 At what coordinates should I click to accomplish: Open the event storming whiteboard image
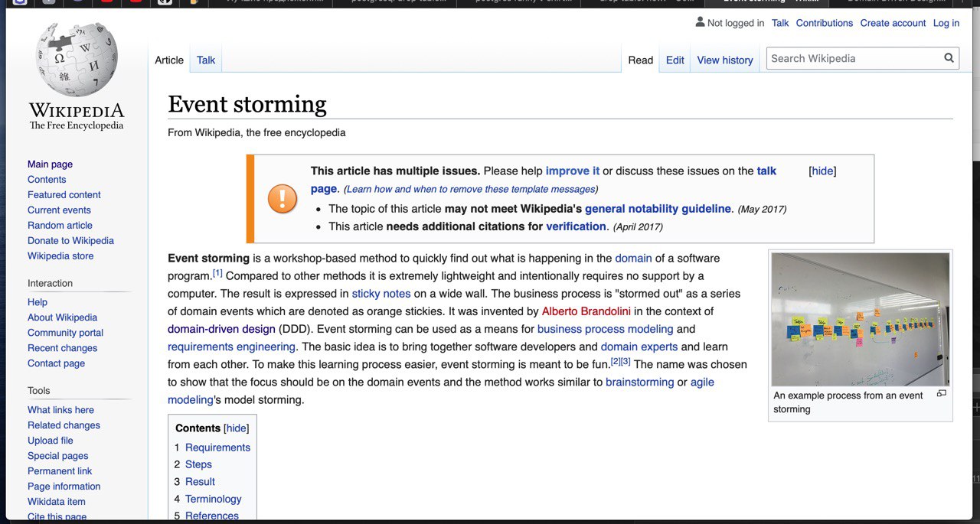tap(861, 319)
